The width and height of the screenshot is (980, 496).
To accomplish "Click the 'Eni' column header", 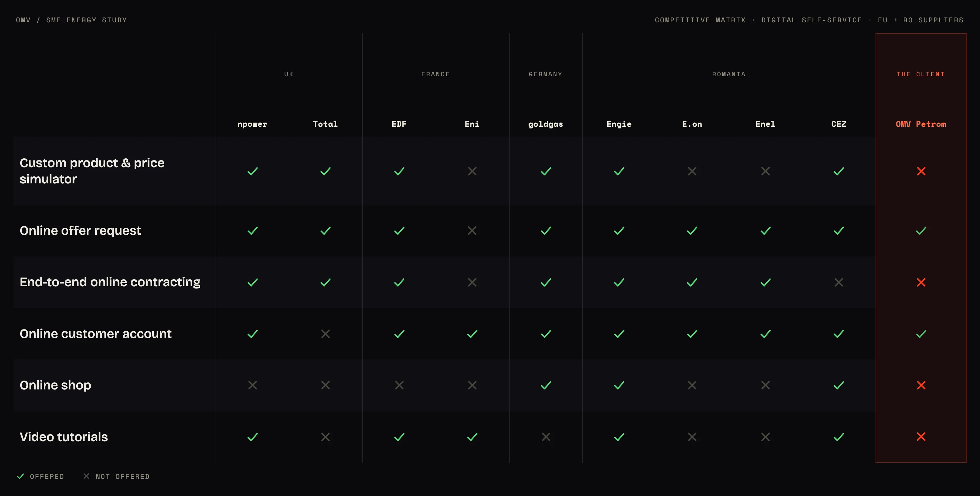I will (472, 124).
